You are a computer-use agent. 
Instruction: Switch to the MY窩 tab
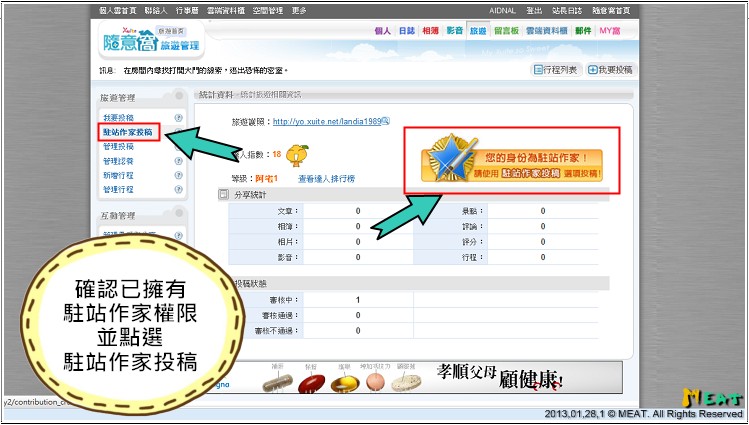pos(610,31)
